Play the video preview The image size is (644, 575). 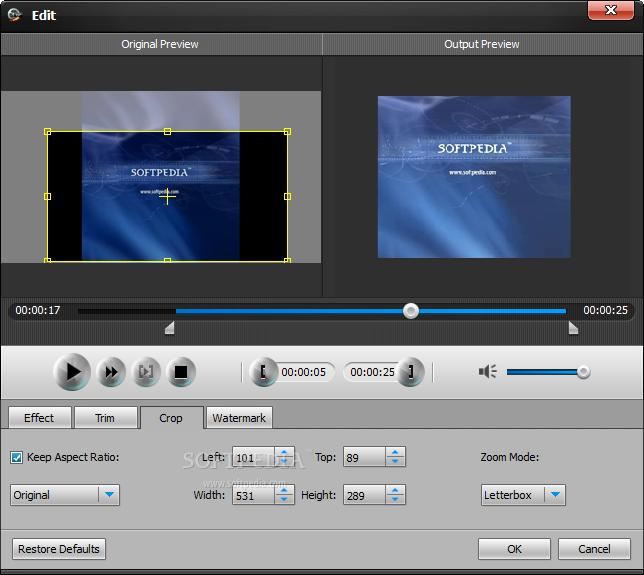click(x=72, y=372)
